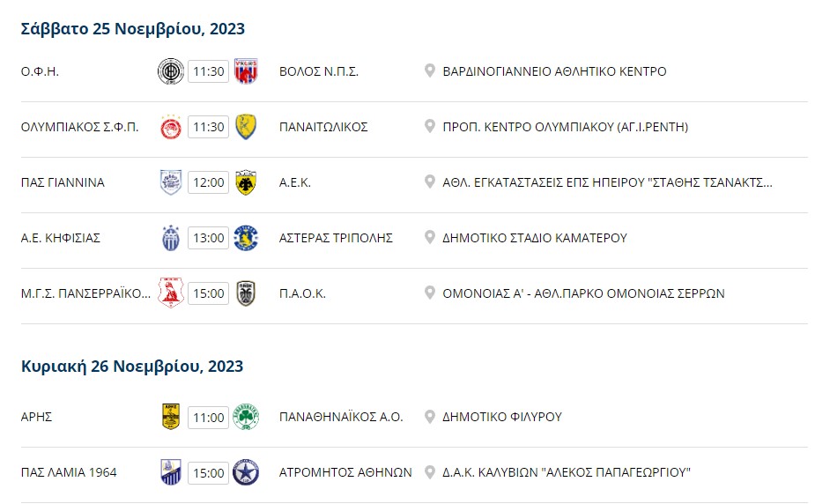
Task: Open the 11:00 ΑΡΗΣ match time
Action: (x=209, y=417)
